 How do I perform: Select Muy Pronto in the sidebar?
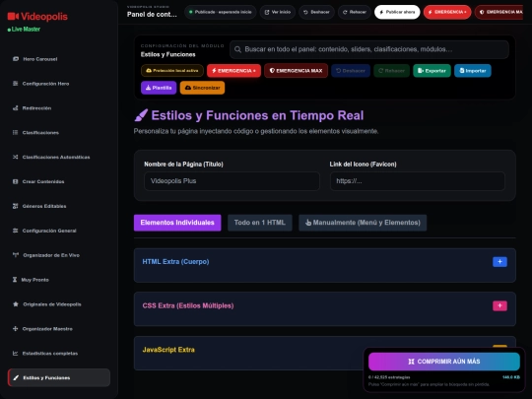point(59,280)
